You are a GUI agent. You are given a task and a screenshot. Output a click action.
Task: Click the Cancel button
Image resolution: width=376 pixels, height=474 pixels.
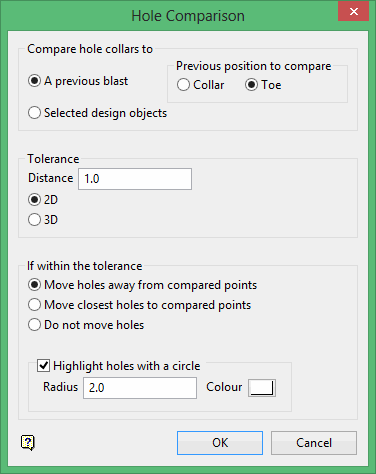click(x=314, y=443)
